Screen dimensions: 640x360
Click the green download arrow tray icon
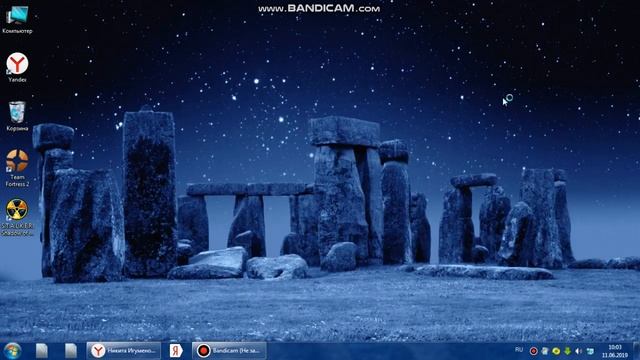tap(567, 351)
